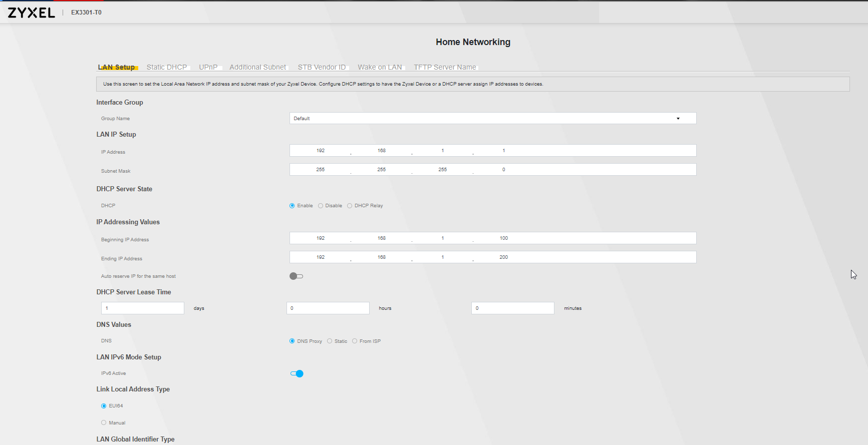
Task: Click the third octet of Subnet Mask
Action: click(443, 170)
